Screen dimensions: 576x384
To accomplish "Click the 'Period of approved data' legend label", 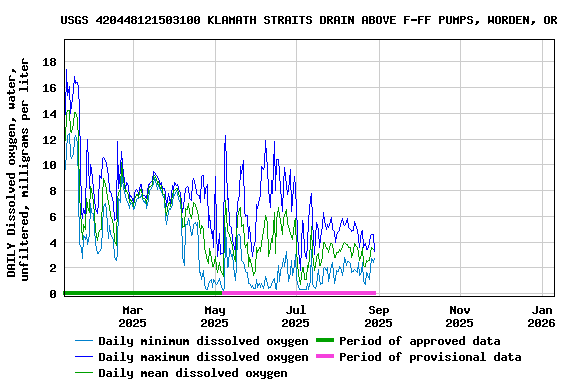I will (x=420, y=341).
